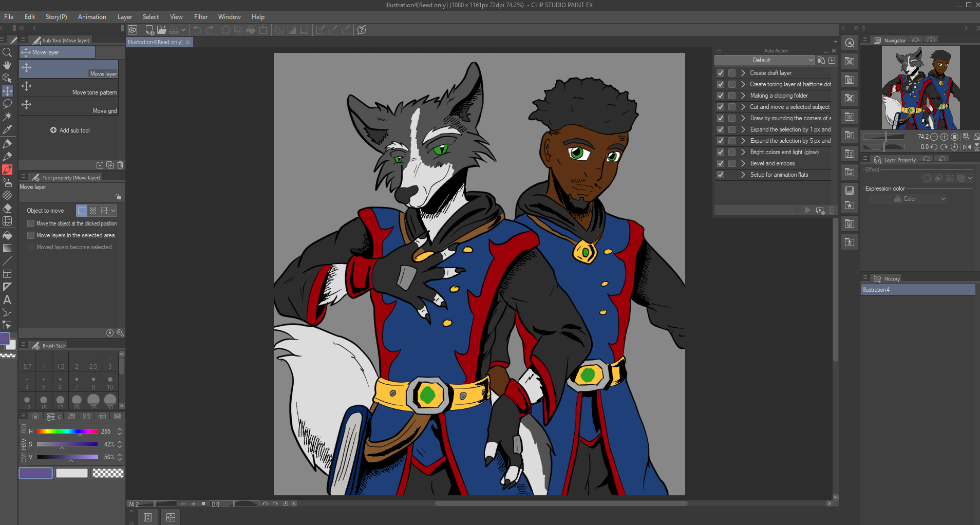Click the hue slider bar
This screenshot has width=980, height=525.
click(x=67, y=432)
